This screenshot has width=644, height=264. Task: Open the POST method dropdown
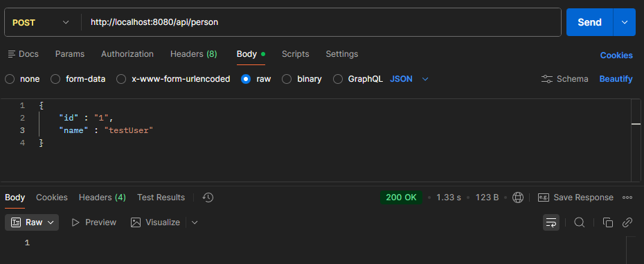[40, 22]
